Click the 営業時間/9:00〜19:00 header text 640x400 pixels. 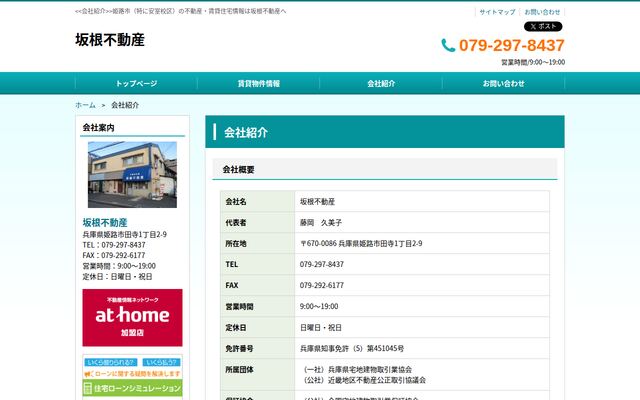tap(533, 62)
